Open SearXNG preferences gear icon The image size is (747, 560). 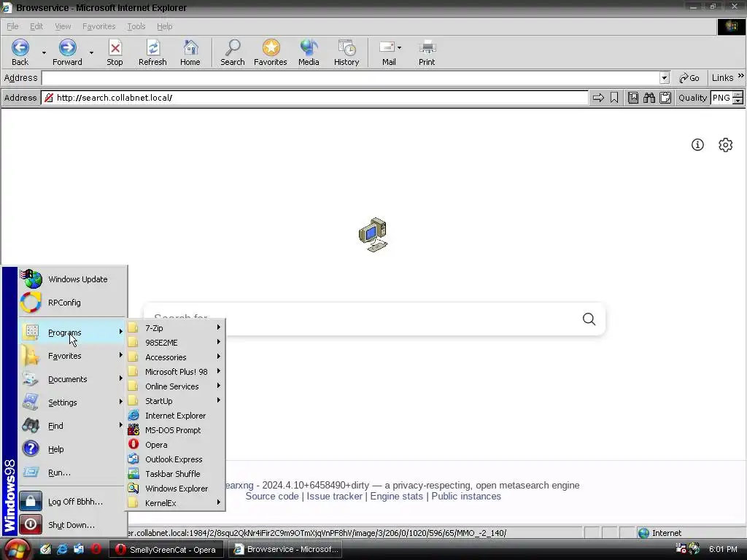[x=726, y=145]
